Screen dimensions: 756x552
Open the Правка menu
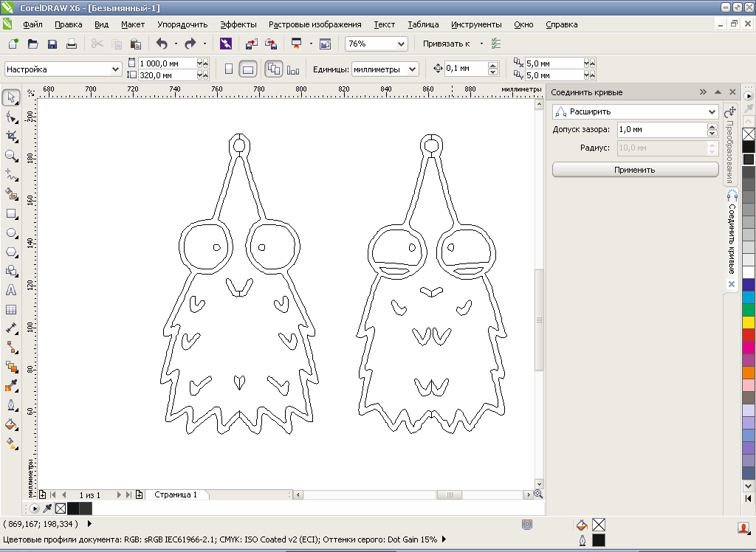tap(69, 24)
